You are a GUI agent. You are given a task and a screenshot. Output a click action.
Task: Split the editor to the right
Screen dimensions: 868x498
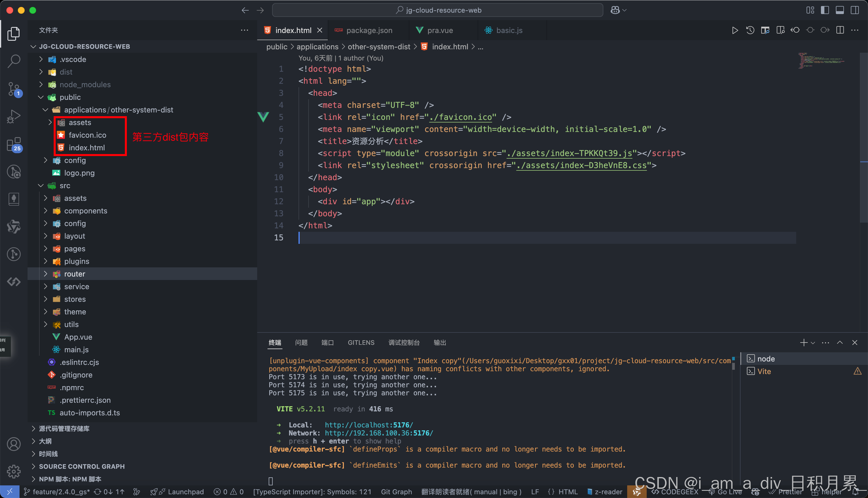click(x=840, y=30)
